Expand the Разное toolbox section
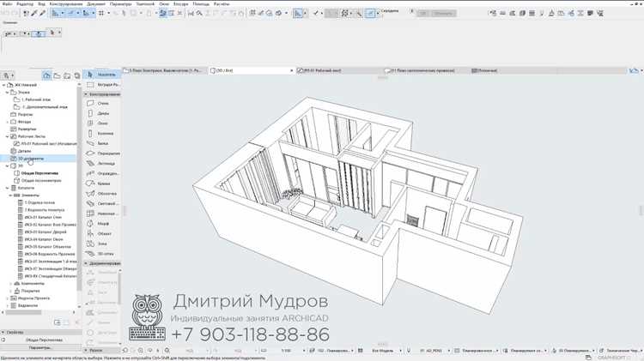Image resolution: width=644 pixels, height=361 pixels. coord(86,351)
